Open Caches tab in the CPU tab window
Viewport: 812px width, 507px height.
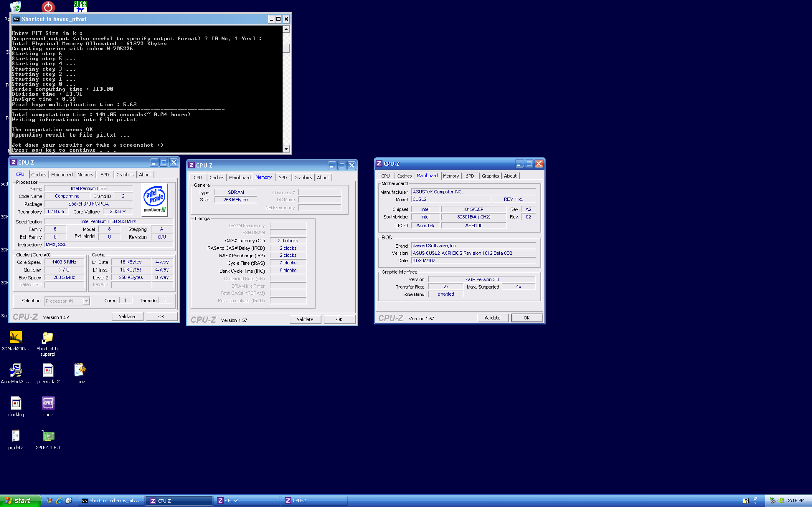coord(39,175)
